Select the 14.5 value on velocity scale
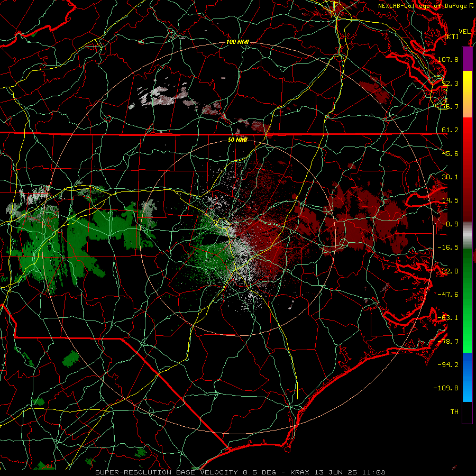This screenshot has height=476, width=476. (x=450, y=200)
